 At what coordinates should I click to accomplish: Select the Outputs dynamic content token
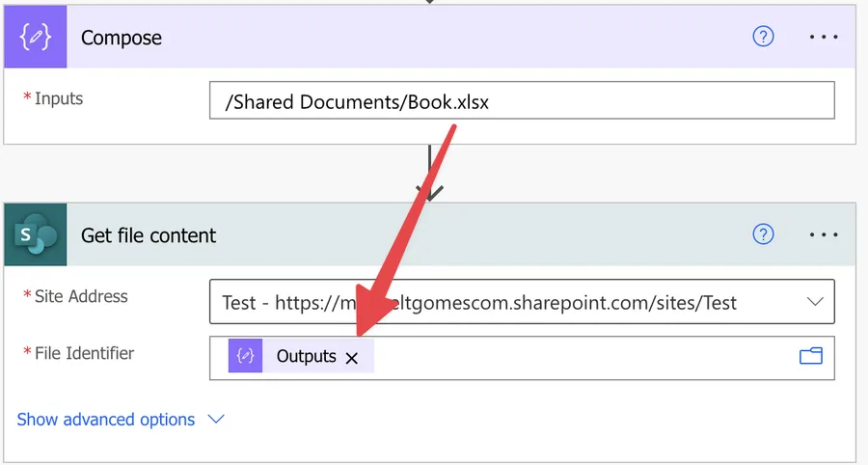point(306,357)
